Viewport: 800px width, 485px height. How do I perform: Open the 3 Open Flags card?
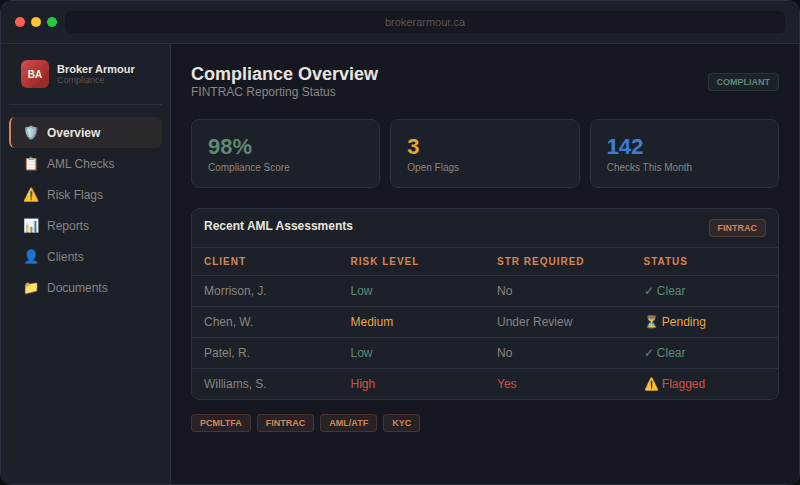pyautogui.click(x=485, y=154)
